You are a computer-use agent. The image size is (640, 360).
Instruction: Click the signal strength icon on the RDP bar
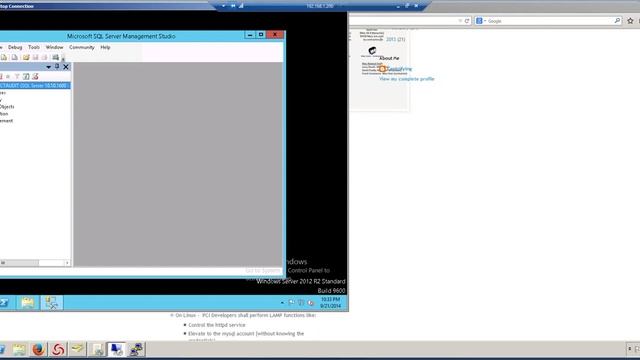241,6
